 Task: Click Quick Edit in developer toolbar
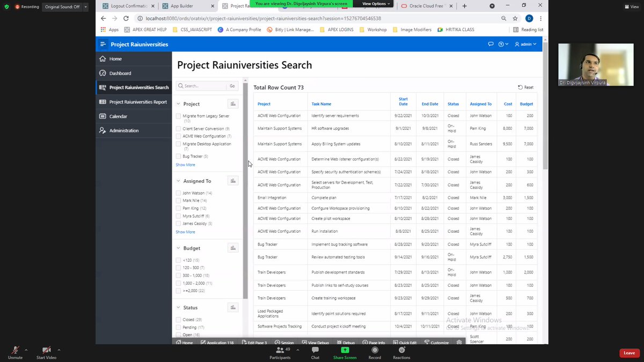pos(404,343)
